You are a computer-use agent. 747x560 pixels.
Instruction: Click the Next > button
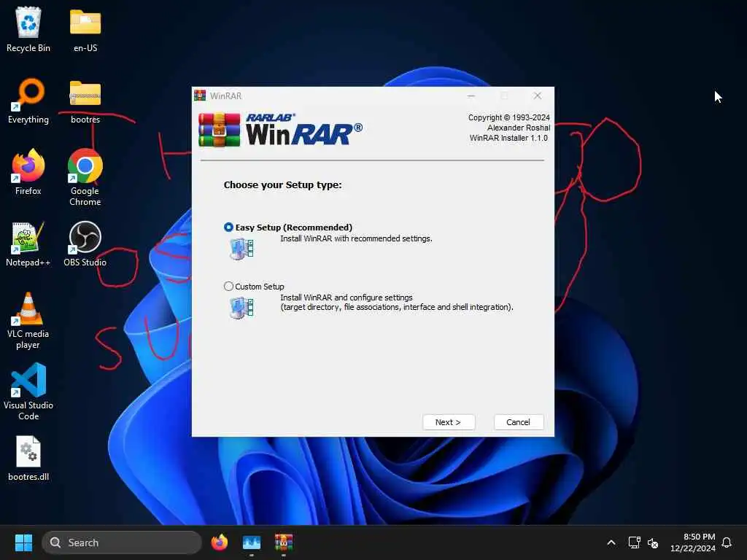point(449,422)
